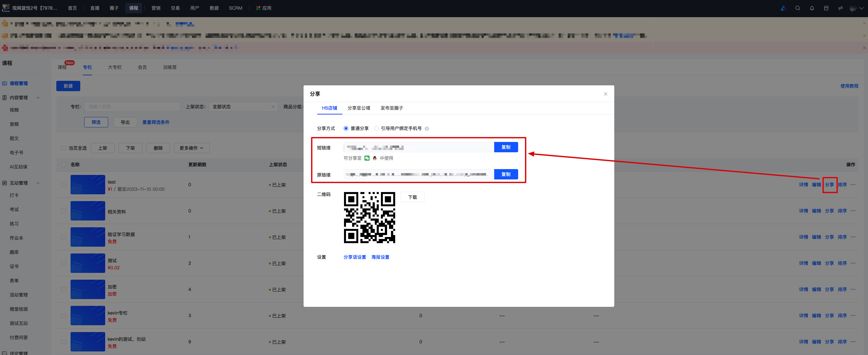The height and width of the screenshot is (355, 868).
Task: Click the WeChat icon under short link
Action: coord(367,158)
